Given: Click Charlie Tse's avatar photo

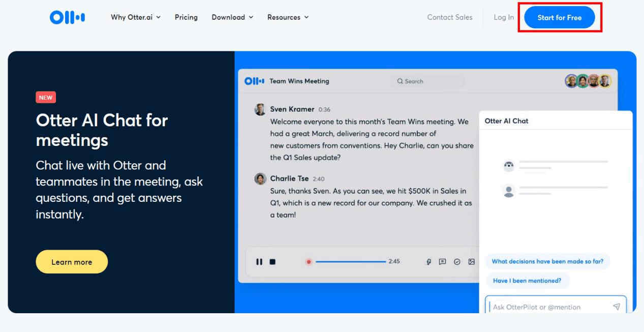Looking at the screenshot, I should (x=260, y=178).
